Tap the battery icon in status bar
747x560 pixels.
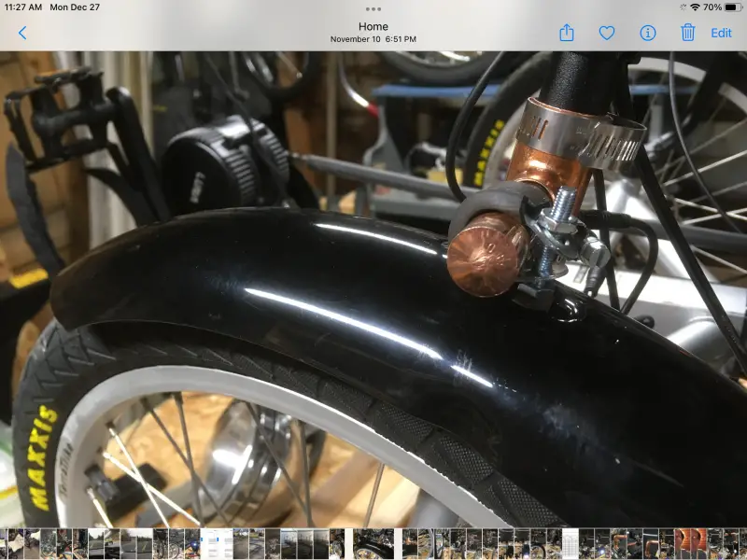733,7
